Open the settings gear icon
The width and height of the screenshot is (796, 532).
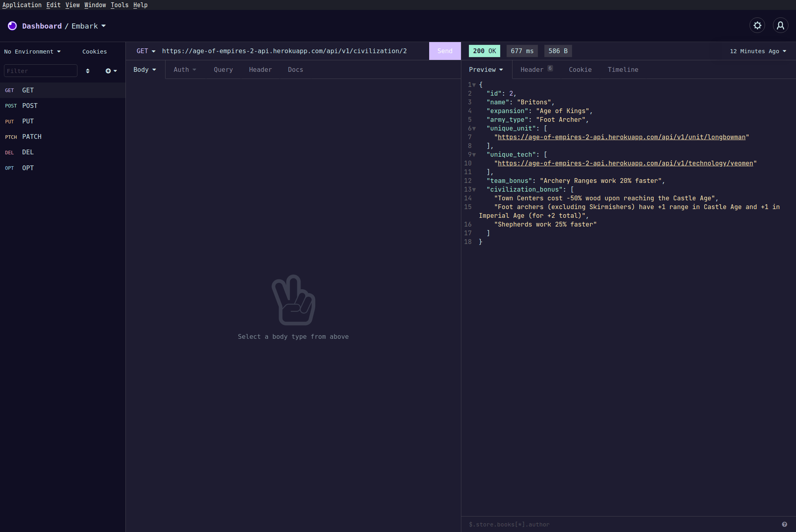(757, 26)
